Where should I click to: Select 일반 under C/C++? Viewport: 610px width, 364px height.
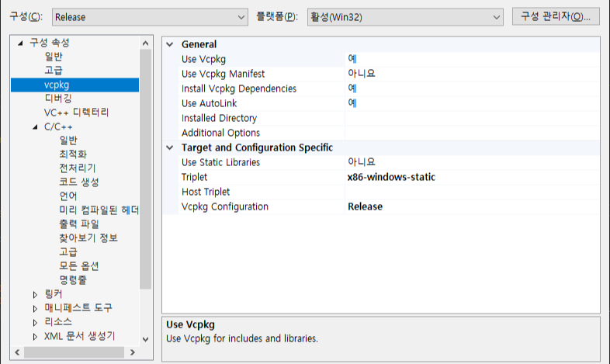click(68, 140)
